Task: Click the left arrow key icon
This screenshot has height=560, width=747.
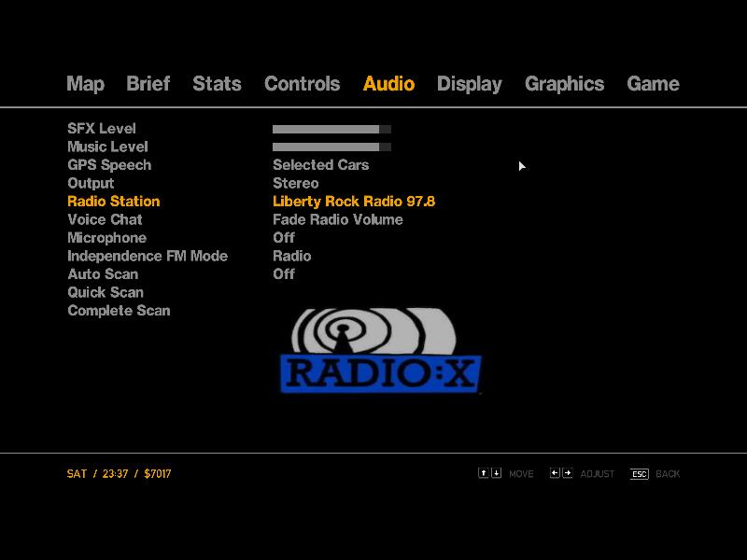Action: (x=555, y=473)
